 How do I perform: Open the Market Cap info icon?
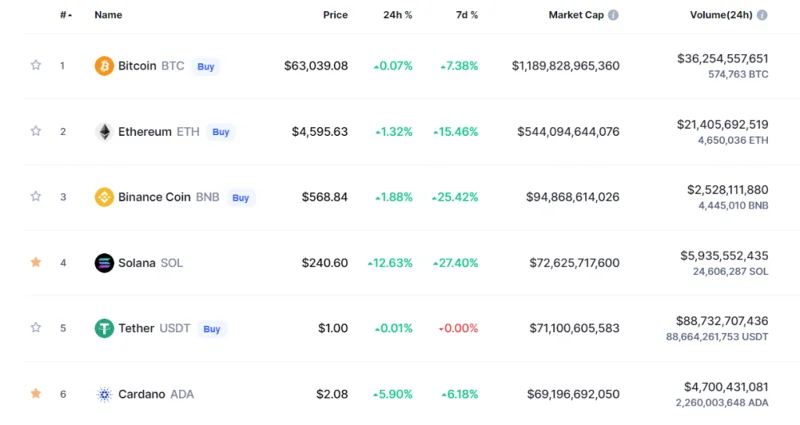point(613,15)
